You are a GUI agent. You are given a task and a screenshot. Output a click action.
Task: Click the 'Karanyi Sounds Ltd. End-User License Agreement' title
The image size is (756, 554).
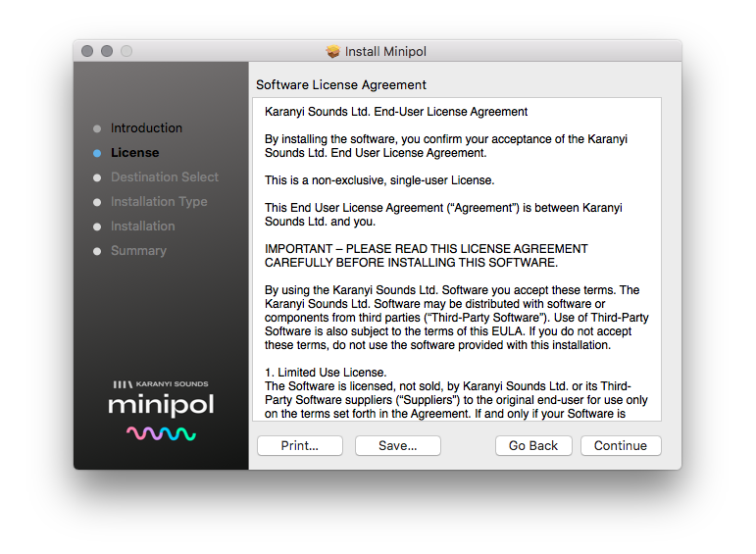point(396,112)
